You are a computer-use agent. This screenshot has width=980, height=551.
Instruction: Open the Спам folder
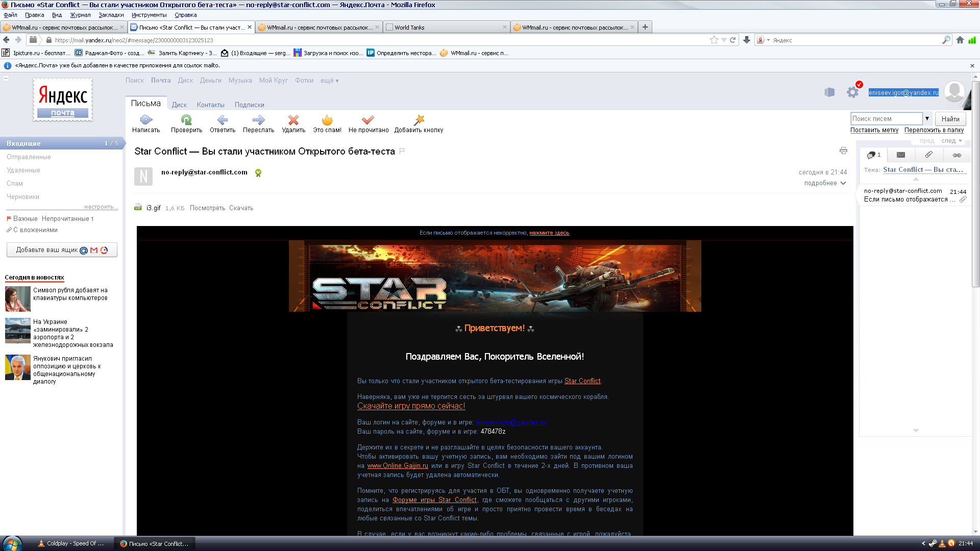[14, 183]
